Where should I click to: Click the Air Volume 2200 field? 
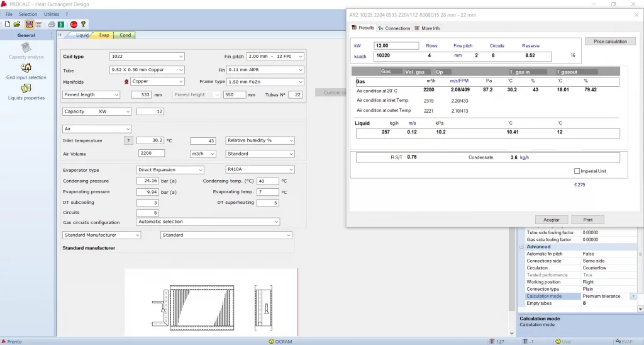click(x=152, y=154)
